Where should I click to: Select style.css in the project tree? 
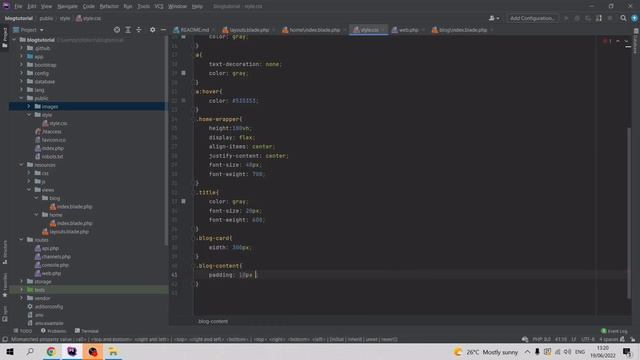click(x=55, y=123)
